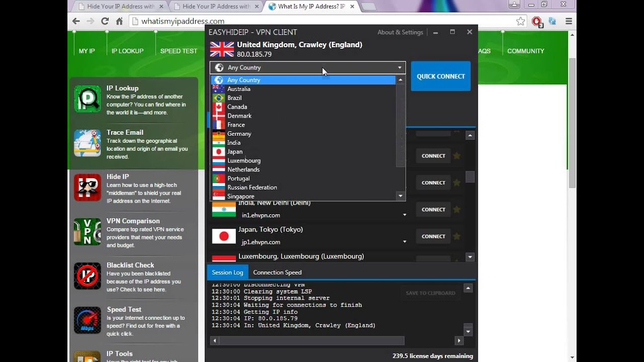Open MY IP in site navigation
644x362 pixels.
coord(87,51)
